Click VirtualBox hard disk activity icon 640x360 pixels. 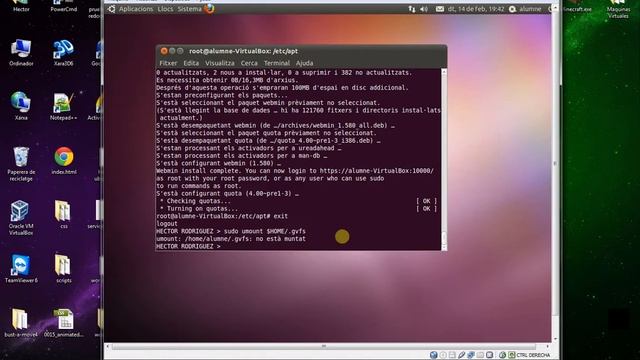[433, 355]
